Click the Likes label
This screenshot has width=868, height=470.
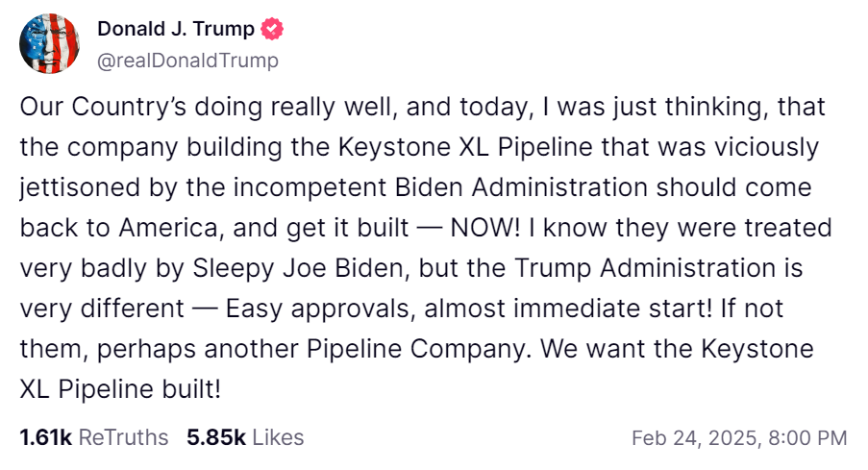click(x=278, y=437)
